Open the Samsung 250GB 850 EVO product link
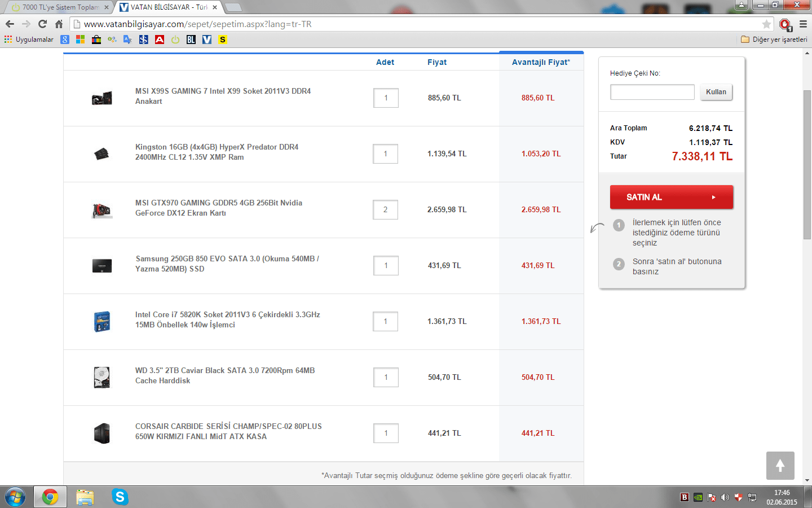 point(227,264)
